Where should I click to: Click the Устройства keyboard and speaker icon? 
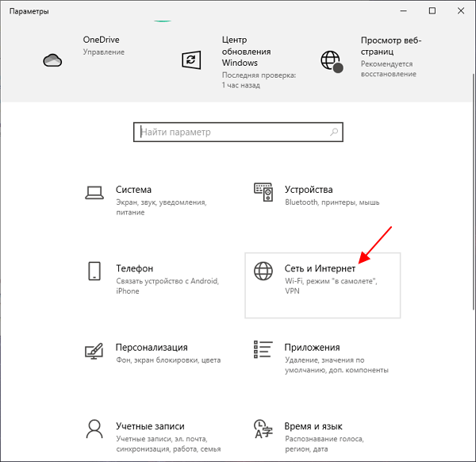pos(263,191)
